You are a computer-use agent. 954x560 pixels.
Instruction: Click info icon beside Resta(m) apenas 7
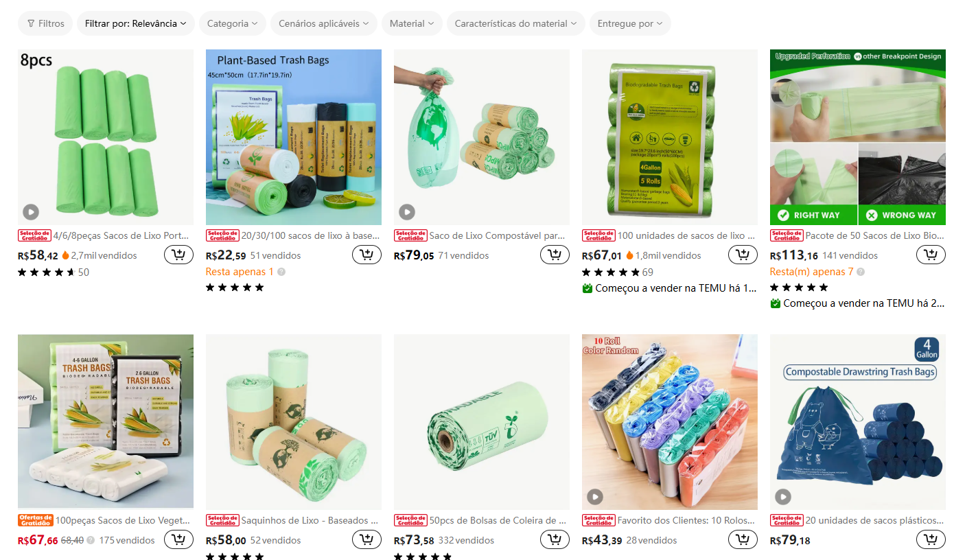(861, 272)
